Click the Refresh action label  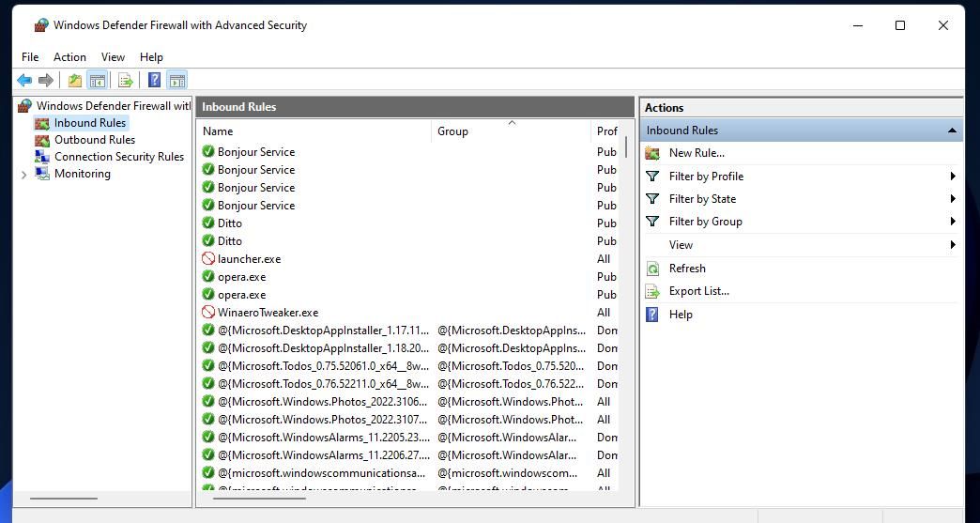[687, 269]
